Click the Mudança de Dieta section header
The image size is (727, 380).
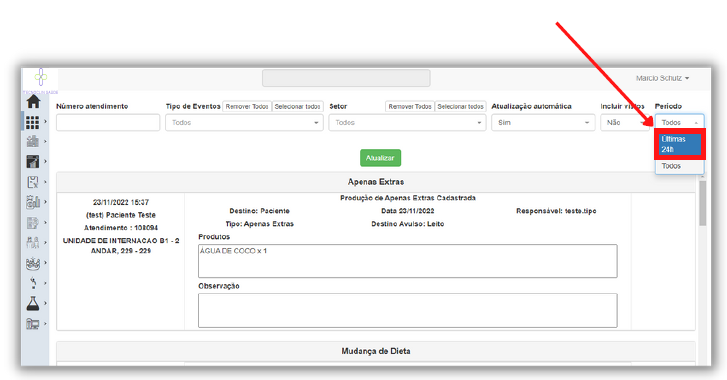[x=376, y=351]
